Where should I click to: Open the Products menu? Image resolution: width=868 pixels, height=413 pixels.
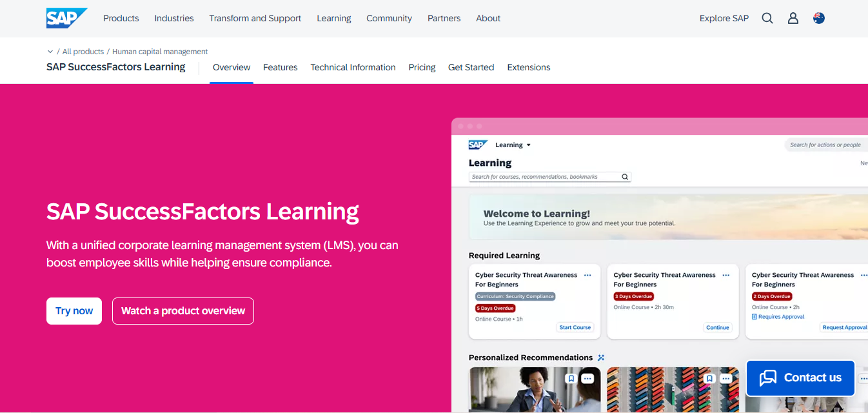tap(121, 18)
